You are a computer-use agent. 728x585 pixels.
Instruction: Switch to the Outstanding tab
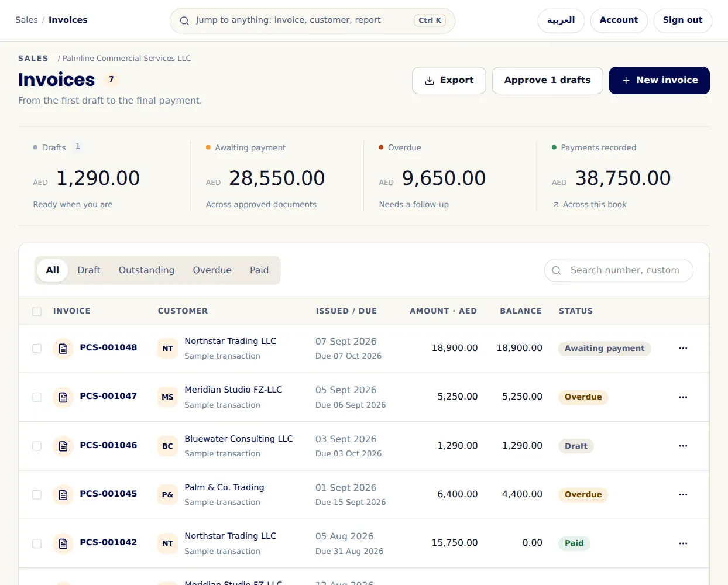[x=146, y=270]
